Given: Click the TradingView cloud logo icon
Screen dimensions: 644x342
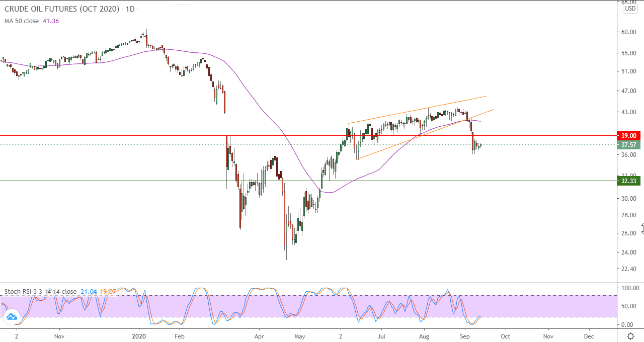Looking at the screenshot, I should tap(11, 316).
